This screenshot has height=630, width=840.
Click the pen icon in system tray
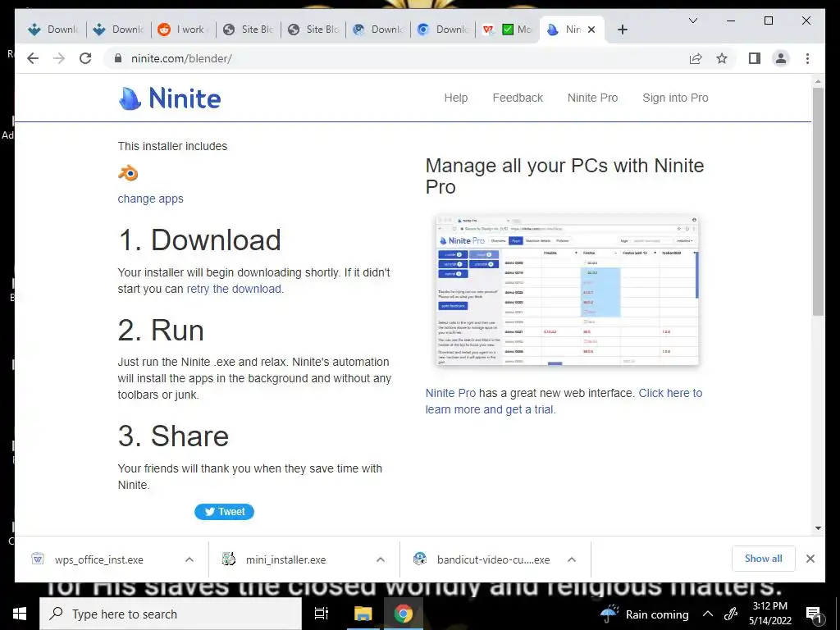pos(731,614)
